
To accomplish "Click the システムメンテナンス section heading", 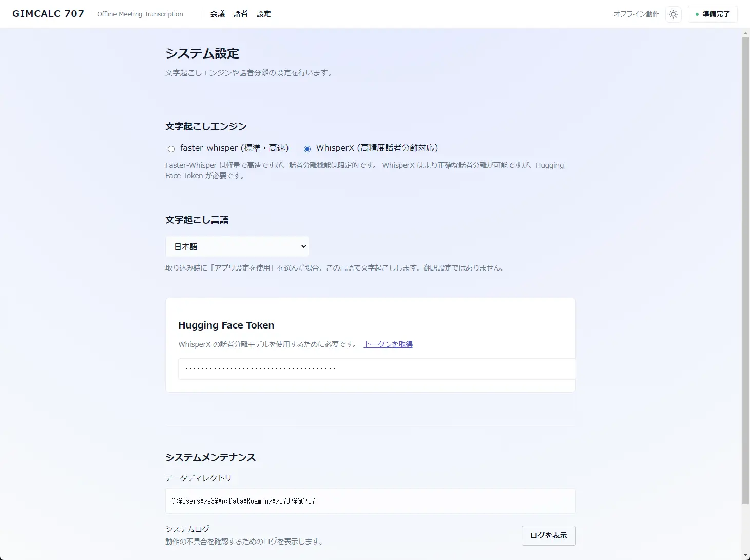I will tap(210, 457).
